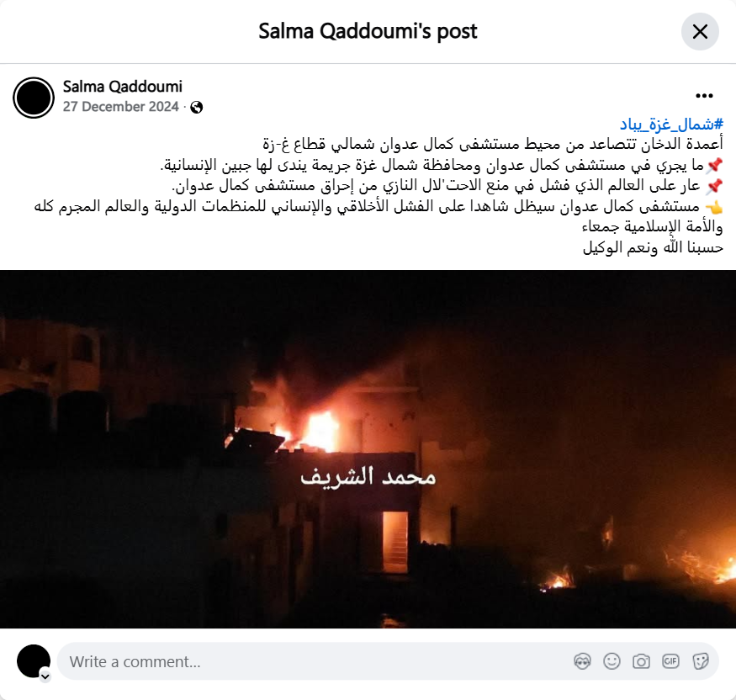Click the first caption line below hashtag
Image resolution: width=736 pixels, height=700 pixels.
click(x=493, y=144)
